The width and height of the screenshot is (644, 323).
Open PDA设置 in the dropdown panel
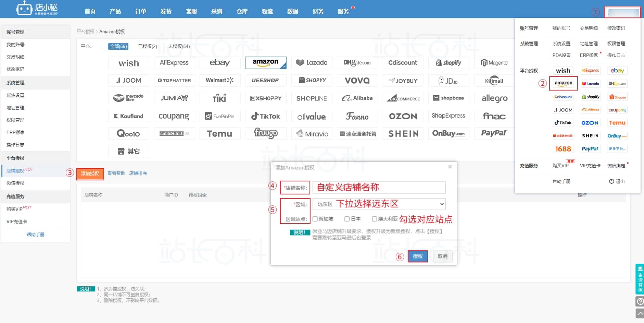[561, 55]
